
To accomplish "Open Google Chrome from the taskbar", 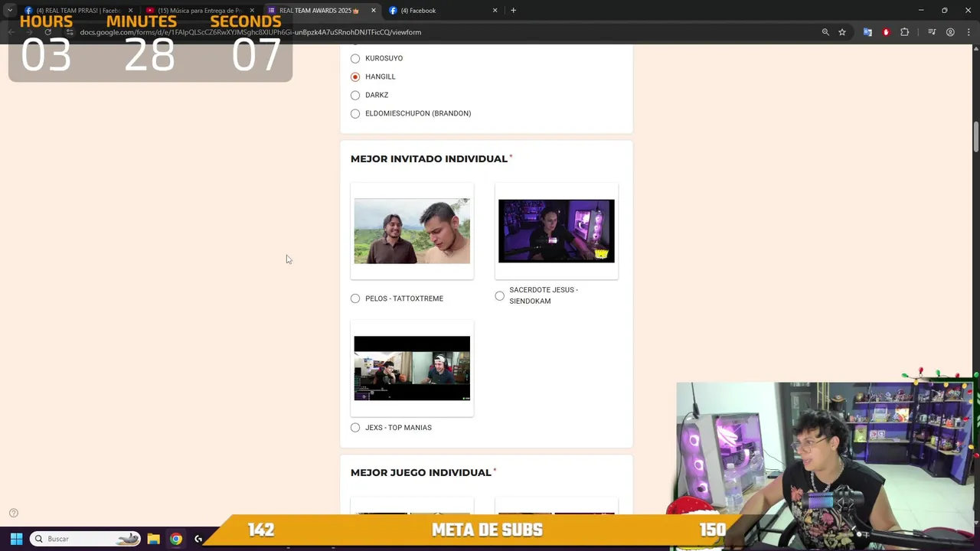I will [176, 539].
